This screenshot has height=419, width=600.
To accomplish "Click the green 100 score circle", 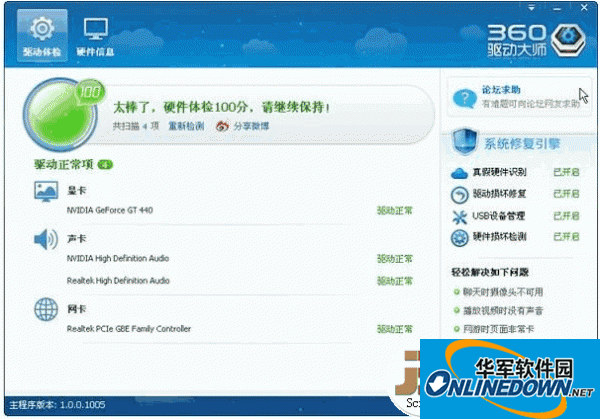I will click(60, 114).
